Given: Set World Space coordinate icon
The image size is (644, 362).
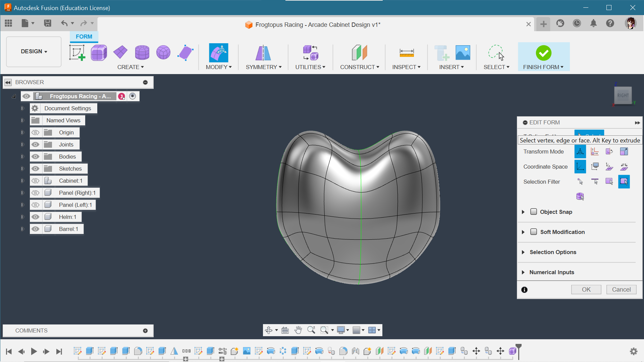Looking at the screenshot, I should [580, 167].
